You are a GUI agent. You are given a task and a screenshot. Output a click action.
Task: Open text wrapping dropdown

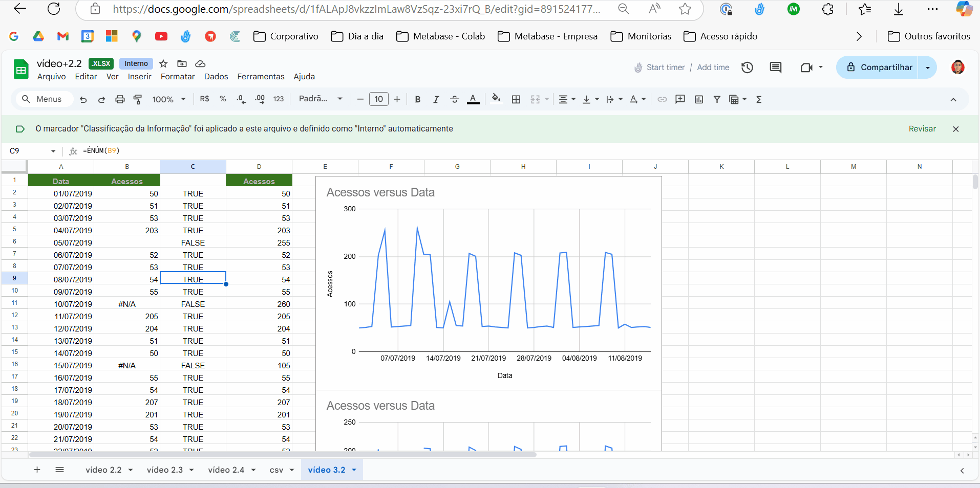tap(614, 99)
